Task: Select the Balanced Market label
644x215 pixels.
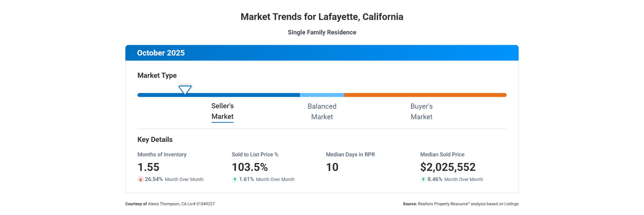Action: pyautogui.click(x=322, y=111)
